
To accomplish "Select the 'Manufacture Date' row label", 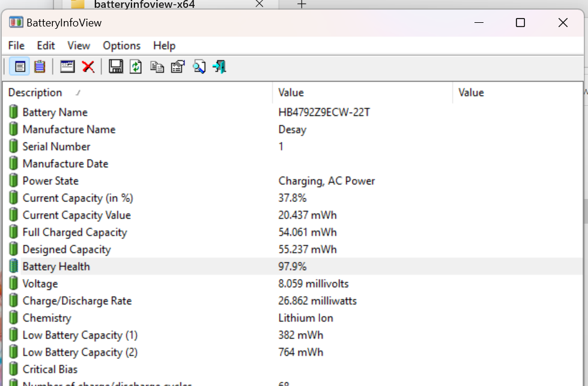I will (x=65, y=164).
